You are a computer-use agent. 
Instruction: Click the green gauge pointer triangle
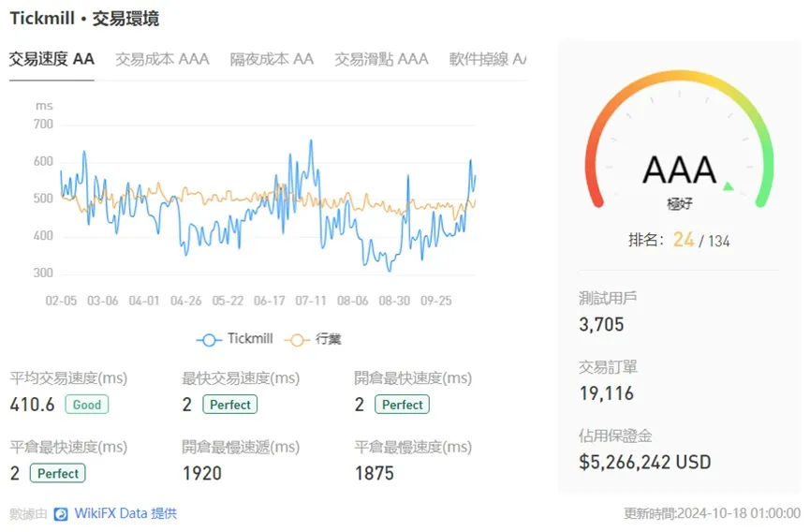click(729, 186)
